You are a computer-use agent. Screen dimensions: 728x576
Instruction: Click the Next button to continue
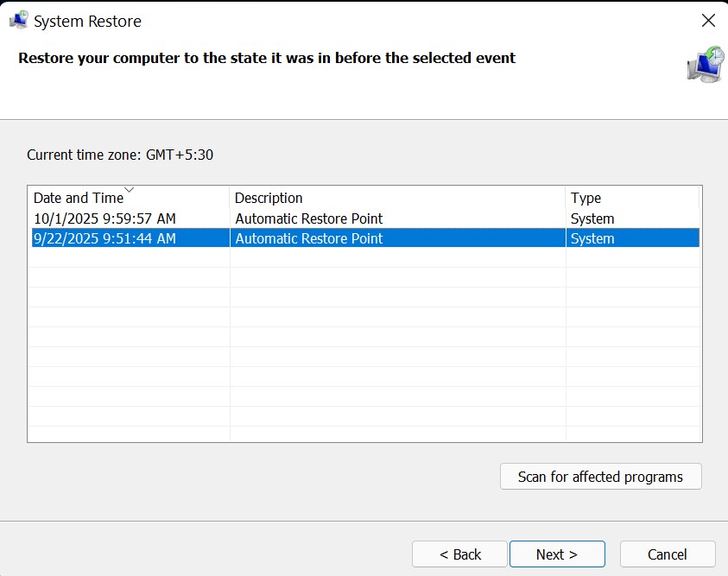tap(557, 554)
